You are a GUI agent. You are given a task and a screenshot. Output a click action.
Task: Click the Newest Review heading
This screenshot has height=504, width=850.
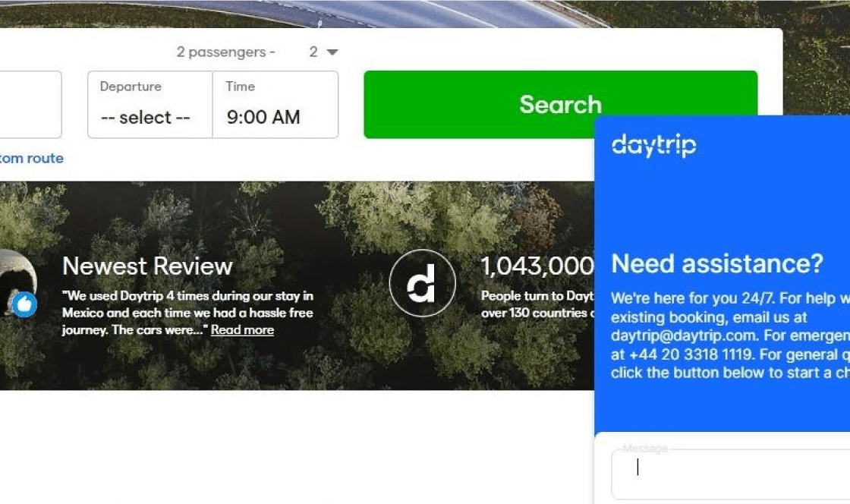point(147,266)
